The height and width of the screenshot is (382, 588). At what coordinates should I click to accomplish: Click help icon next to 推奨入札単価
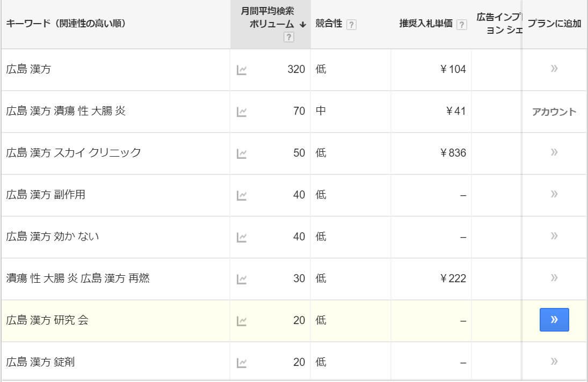pos(462,25)
